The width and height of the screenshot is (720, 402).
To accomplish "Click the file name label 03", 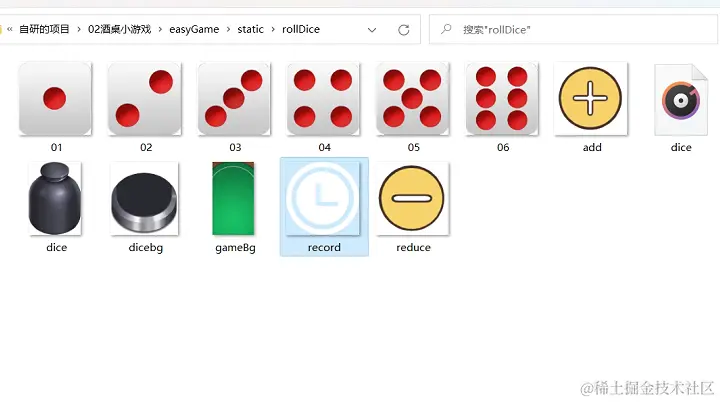I will [235, 147].
